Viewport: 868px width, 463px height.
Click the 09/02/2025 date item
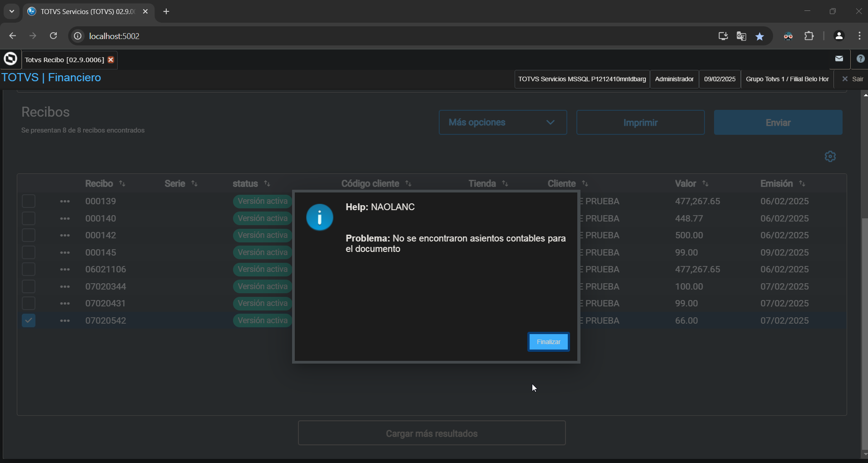pyautogui.click(x=719, y=79)
